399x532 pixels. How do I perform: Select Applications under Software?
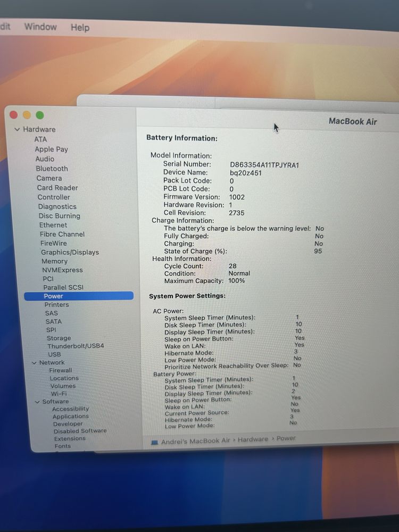click(x=71, y=417)
